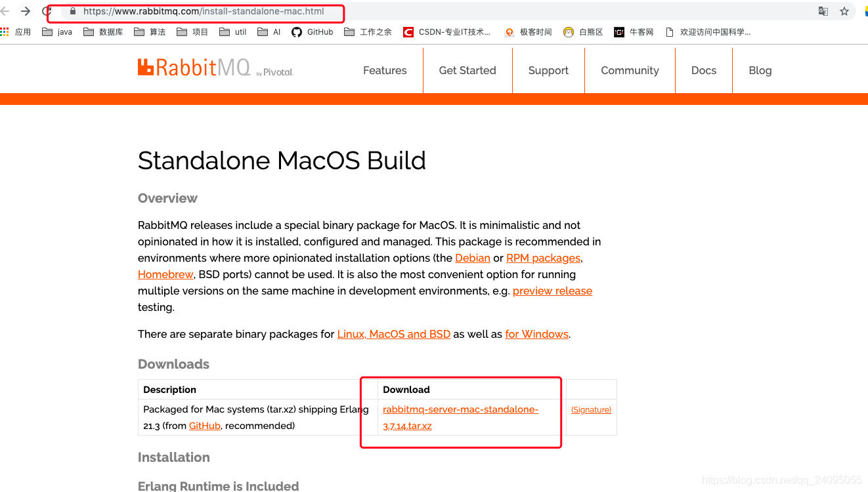Open the CSDN-专业IT技术 bookmark
Viewport: 868px width, 492px height.
[446, 31]
